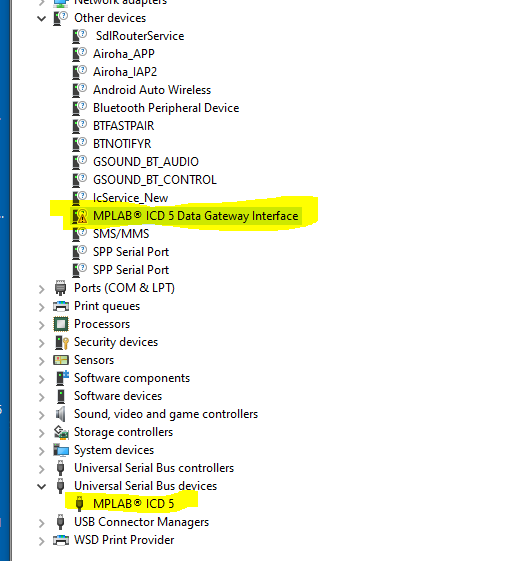Click the Airoha_APP device icon
Viewport: 507px width, 561px height.
pyautogui.click(x=80, y=54)
